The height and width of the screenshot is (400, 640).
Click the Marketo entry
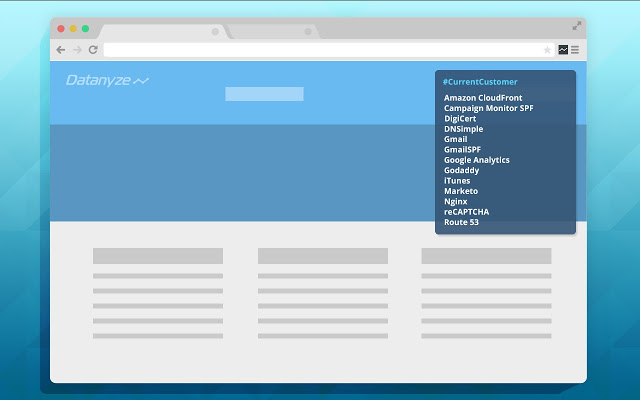tap(461, 191)
